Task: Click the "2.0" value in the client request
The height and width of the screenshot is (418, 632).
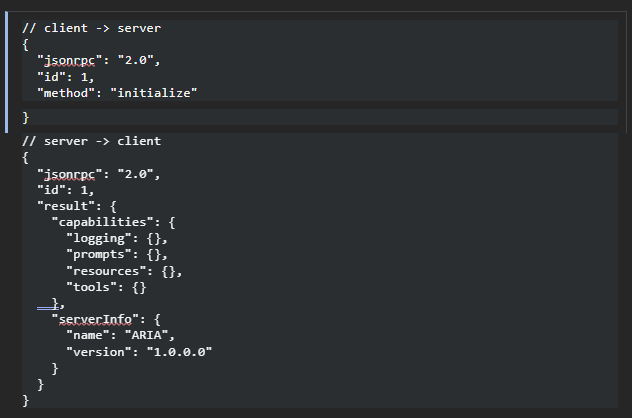Action: point(135,60)
